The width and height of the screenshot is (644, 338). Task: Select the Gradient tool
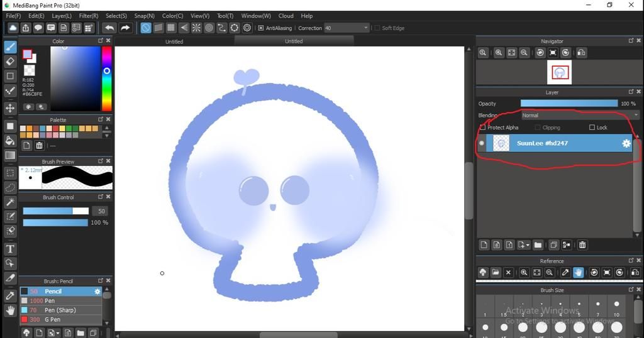click(x=10, y=155)
